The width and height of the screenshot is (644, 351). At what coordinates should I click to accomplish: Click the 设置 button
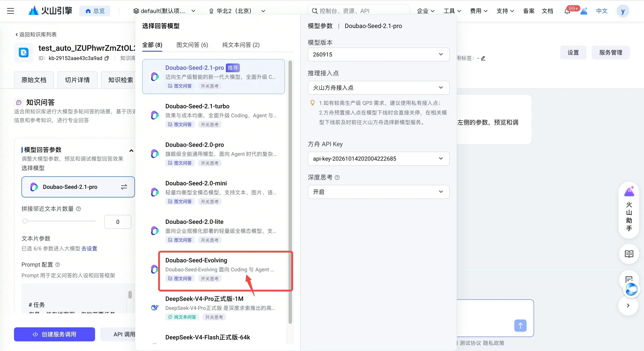click(573, 53)
